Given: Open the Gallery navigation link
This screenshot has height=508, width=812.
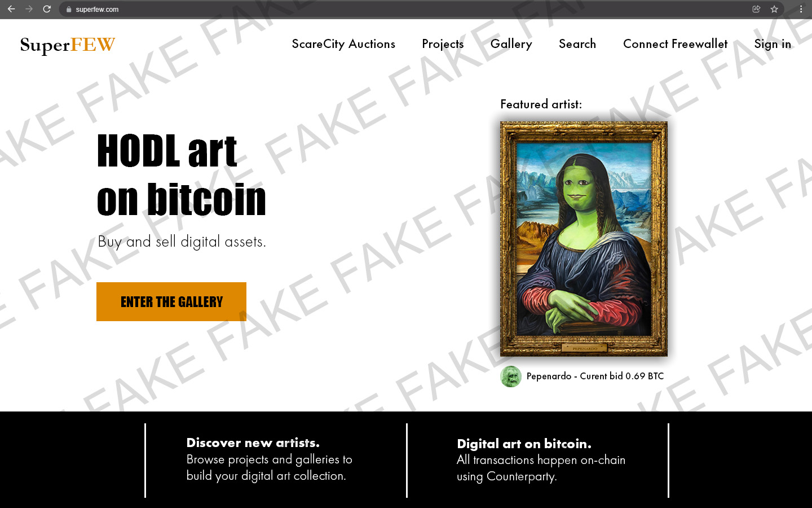Looking at the screenshot, I should (511, 44).
